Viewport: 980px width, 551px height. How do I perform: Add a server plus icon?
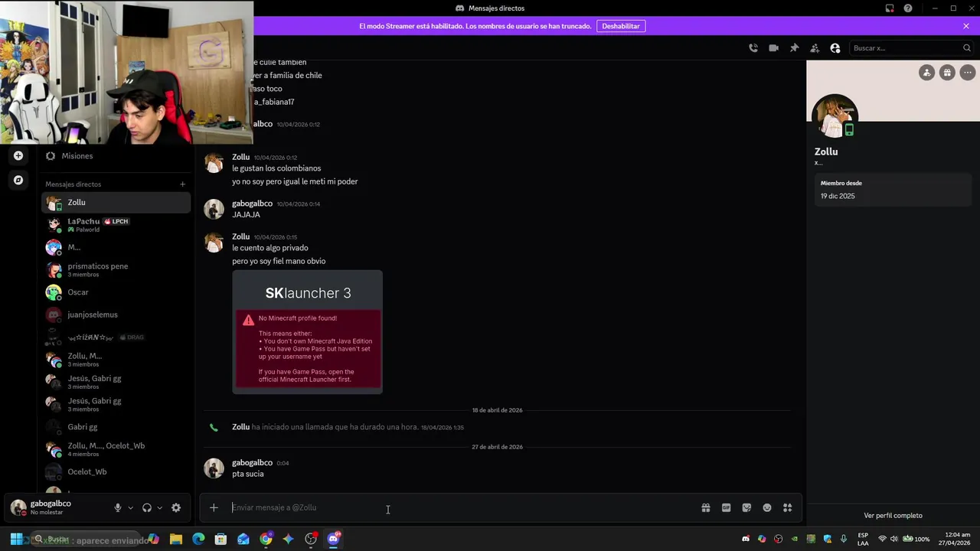click(x=18, y=155)
